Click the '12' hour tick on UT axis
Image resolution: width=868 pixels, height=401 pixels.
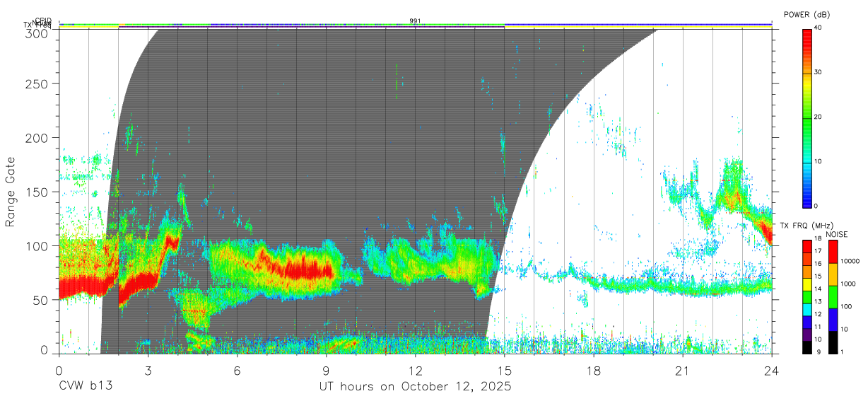tap(415, 370)
